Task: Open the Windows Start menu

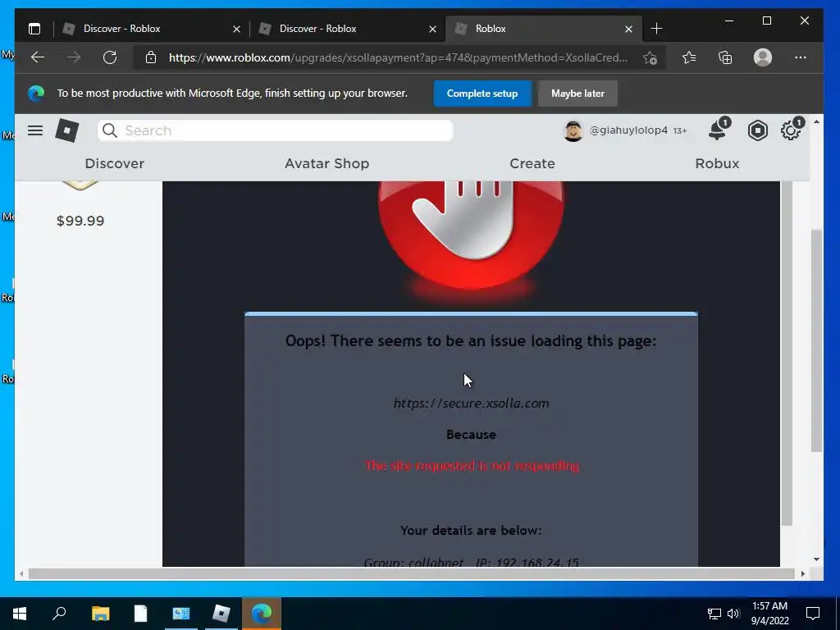Action: (20, 614)
